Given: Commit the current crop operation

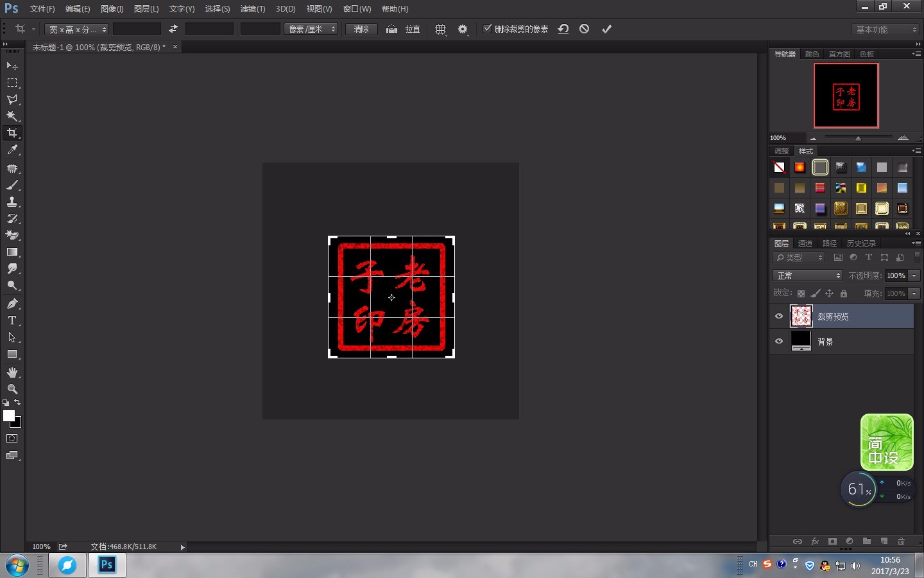Looking at the screenshot, I should [x=606, y=29].
